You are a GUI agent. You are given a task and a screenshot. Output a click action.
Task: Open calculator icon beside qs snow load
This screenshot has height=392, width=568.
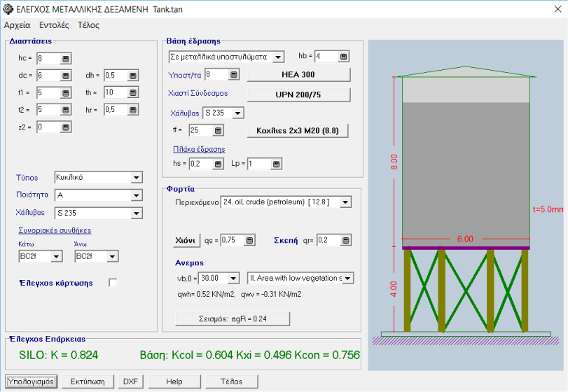coord(249,240)
